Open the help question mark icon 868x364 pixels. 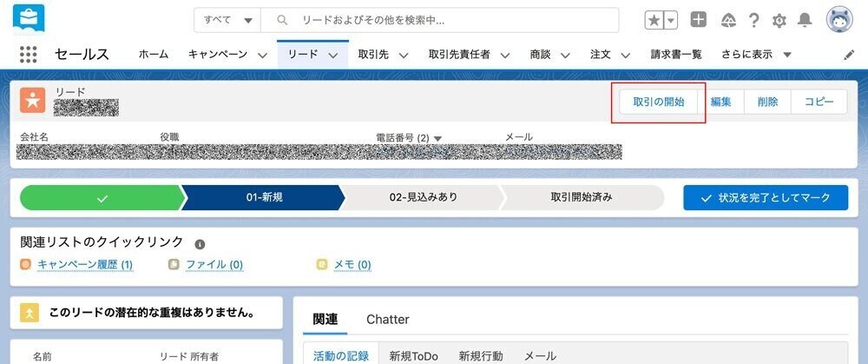(753, 21)
